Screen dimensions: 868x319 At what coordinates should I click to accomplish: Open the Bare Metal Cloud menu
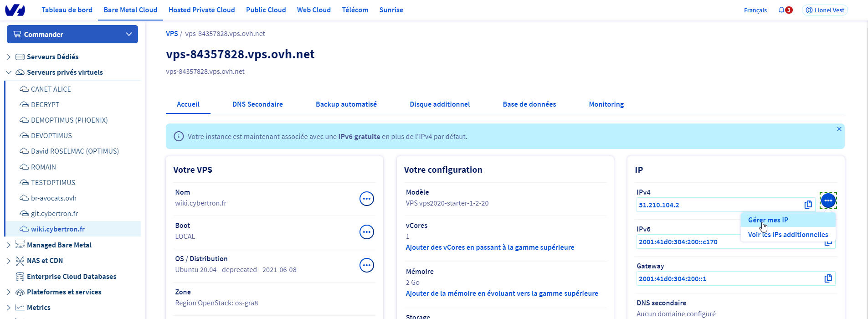tap(130, 10)
